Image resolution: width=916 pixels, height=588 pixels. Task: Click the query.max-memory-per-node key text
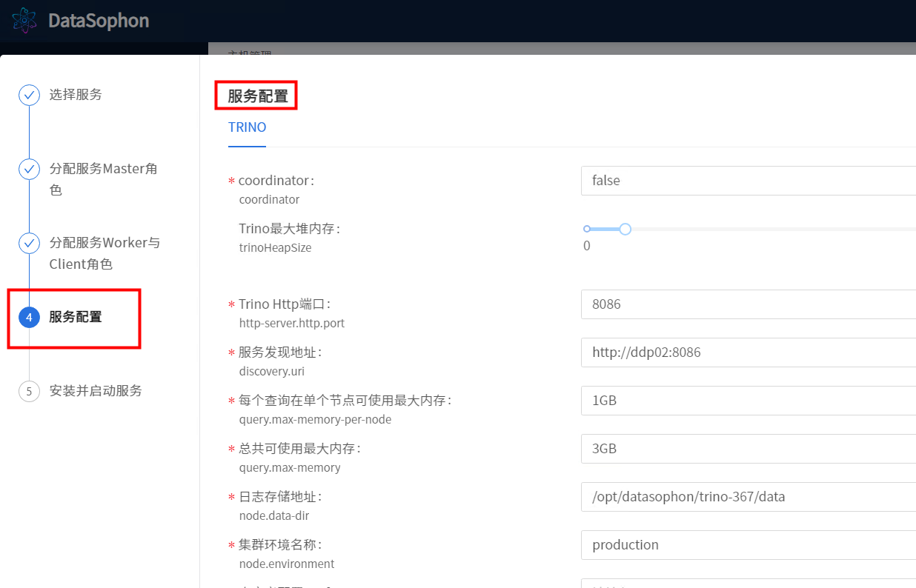(315, 420)
